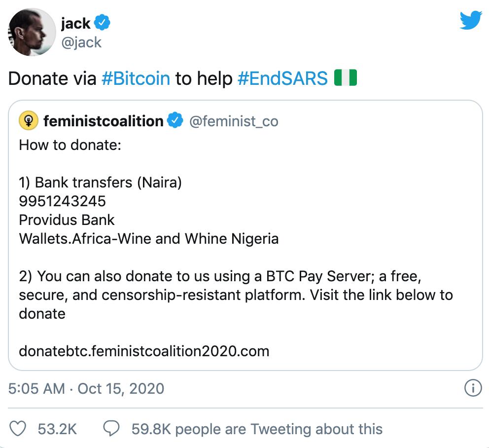Visit donatebtc.feministcoalition2020.com link
The image size is (489, 448).
pyautogui.click(x=144, y=351)
